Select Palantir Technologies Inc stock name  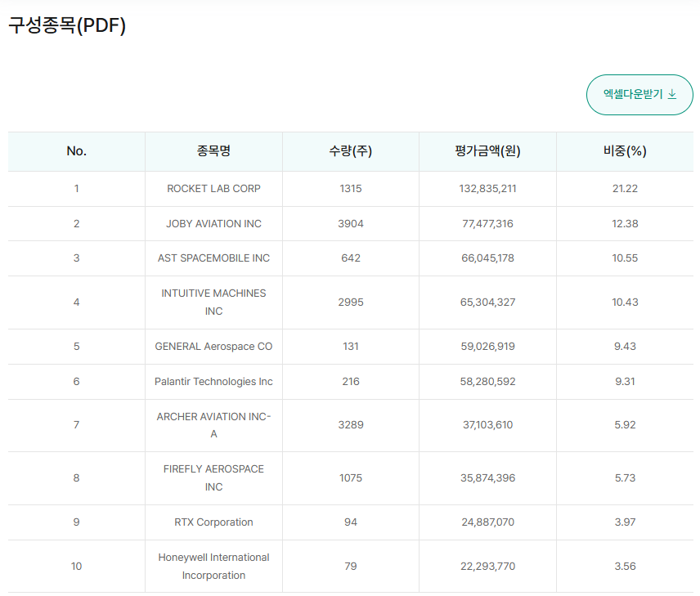point(213,382)
